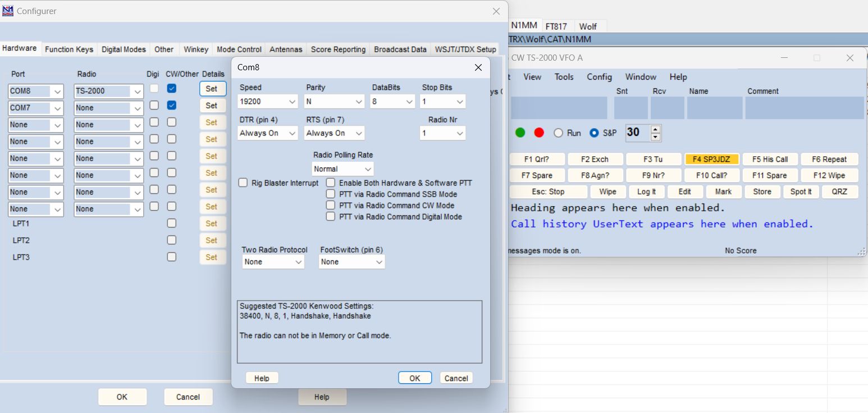
Task: Open the Radio Polling Rate dropdown
Action: pos(342,169)
